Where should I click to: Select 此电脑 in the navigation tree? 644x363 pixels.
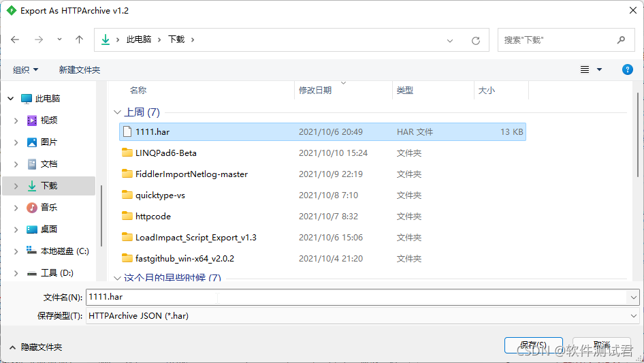pos(48,99)
